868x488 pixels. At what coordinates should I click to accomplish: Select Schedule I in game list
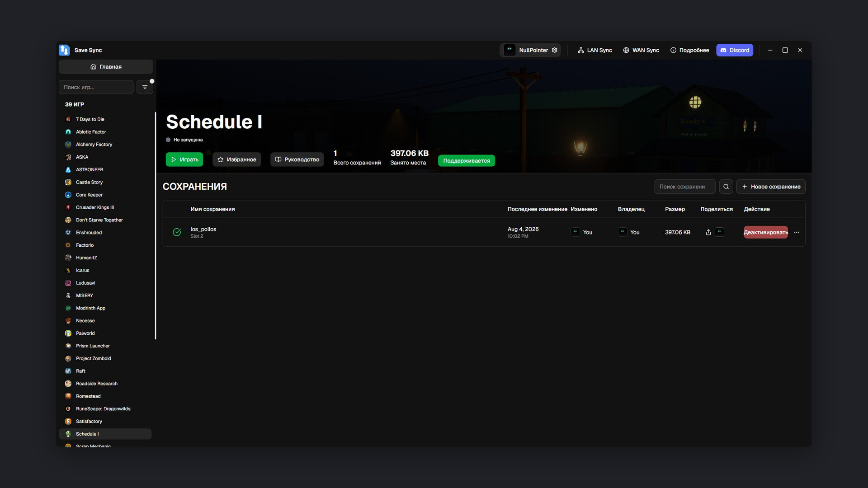(105, 434)
